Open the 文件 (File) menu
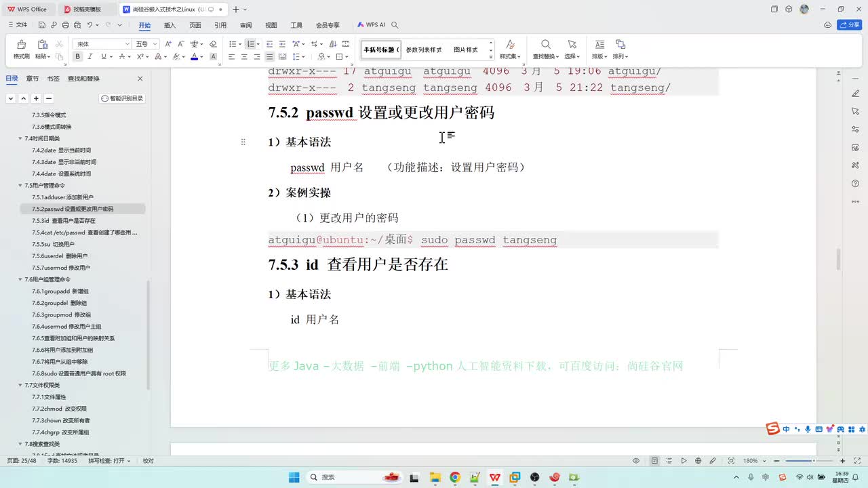 pyautogui.click(x=18, y=25)
